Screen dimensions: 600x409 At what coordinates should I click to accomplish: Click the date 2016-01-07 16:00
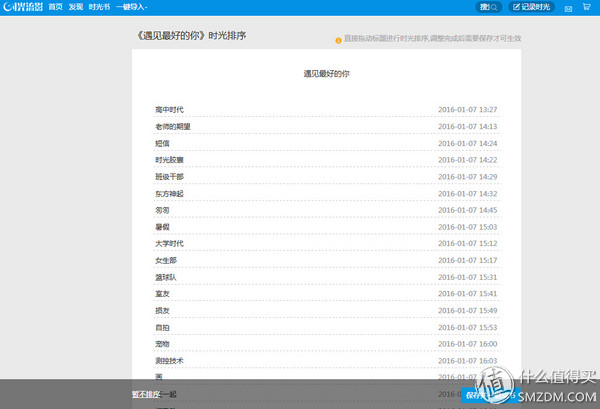(468, 344)
